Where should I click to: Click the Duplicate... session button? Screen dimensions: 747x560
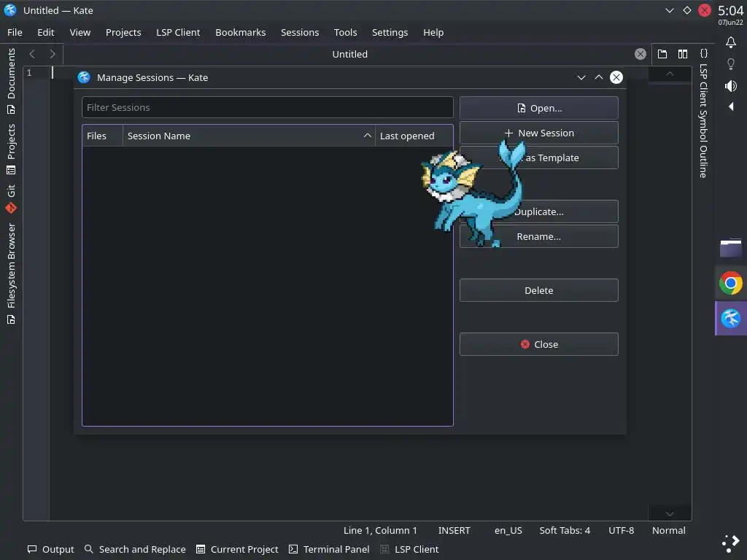[539, 211]
